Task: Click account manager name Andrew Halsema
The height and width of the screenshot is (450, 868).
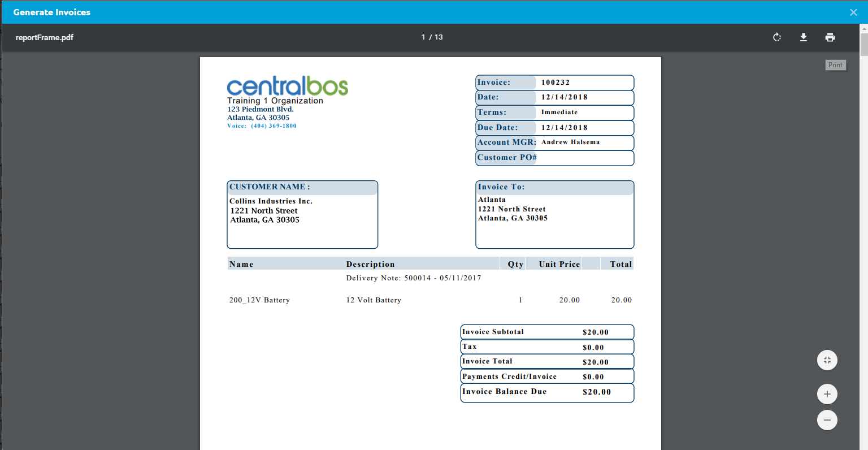Action: click(x=570, y=142)
